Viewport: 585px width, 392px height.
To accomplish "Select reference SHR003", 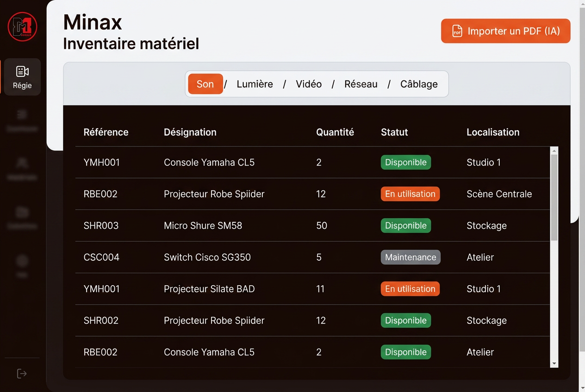I will (x=101, y=226).
